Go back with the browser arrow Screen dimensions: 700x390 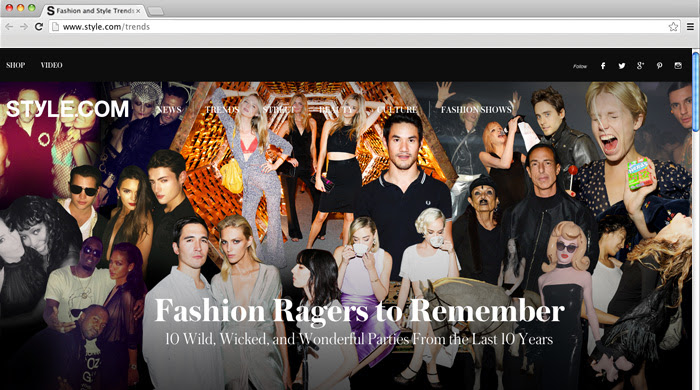(x=9, y=27)
